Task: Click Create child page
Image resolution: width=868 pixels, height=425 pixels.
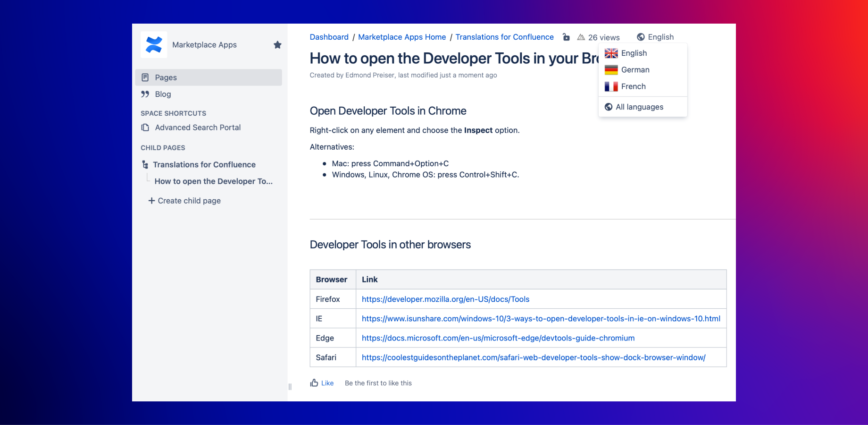Action: 184,201
